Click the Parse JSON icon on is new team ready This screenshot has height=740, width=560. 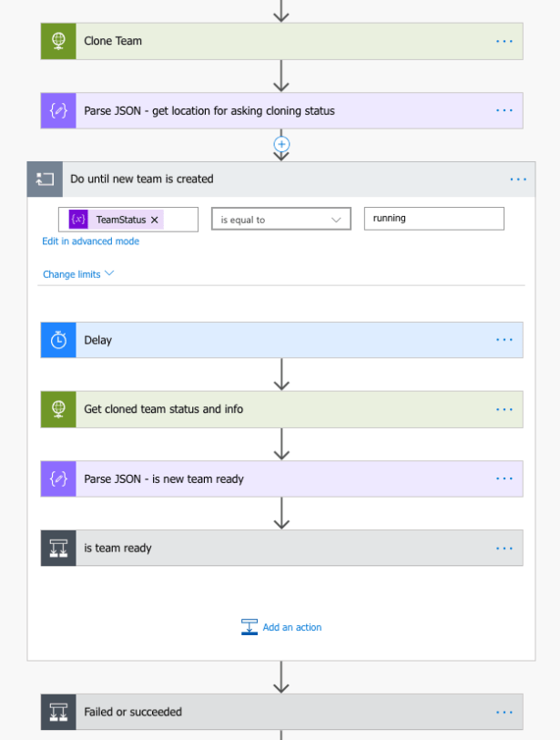(x=57, y=478)
